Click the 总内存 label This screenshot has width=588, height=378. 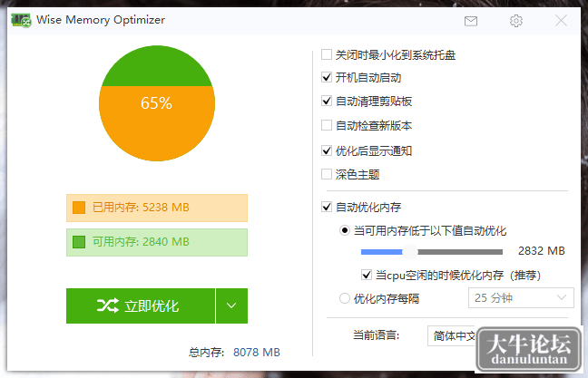(x=206, y=352)
